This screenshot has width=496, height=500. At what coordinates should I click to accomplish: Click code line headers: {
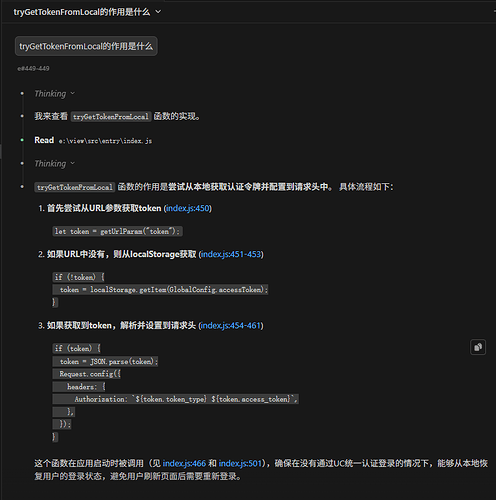click(79, 387)
